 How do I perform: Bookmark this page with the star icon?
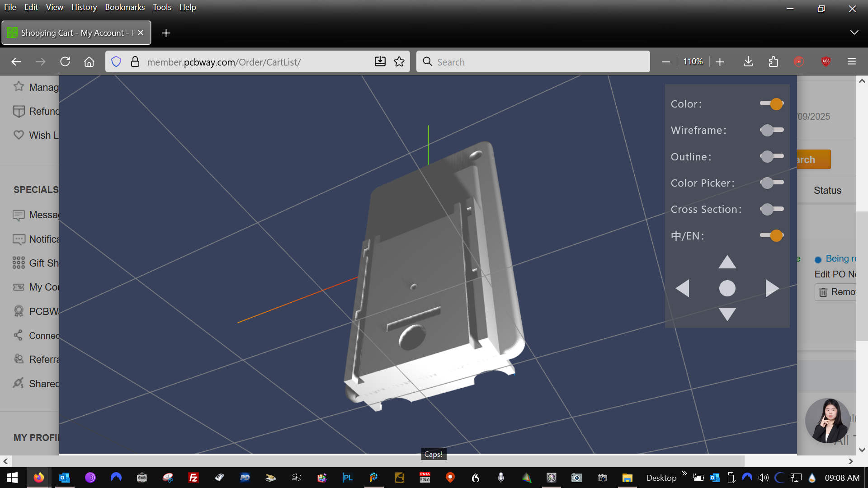(x=399, y=62)
